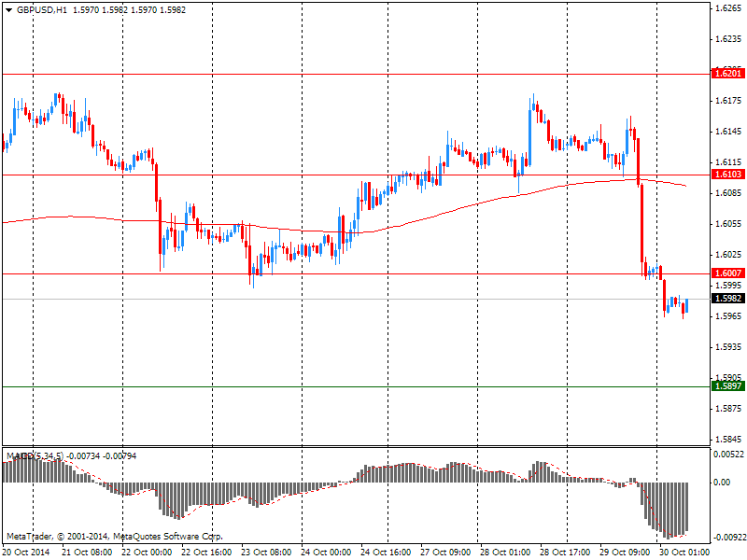Click the 1.5845 price axis label
The width and height of the screenshot is (747, 560).
pyautogui.click(x=728, y=440)
